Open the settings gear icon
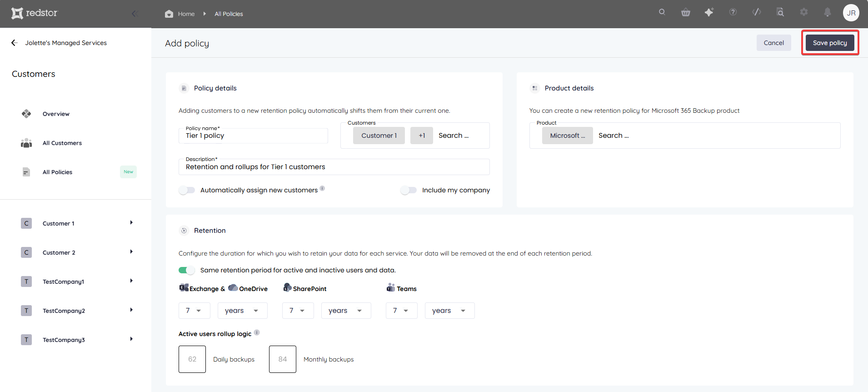 pyautogui.click(x=804, y=12)
